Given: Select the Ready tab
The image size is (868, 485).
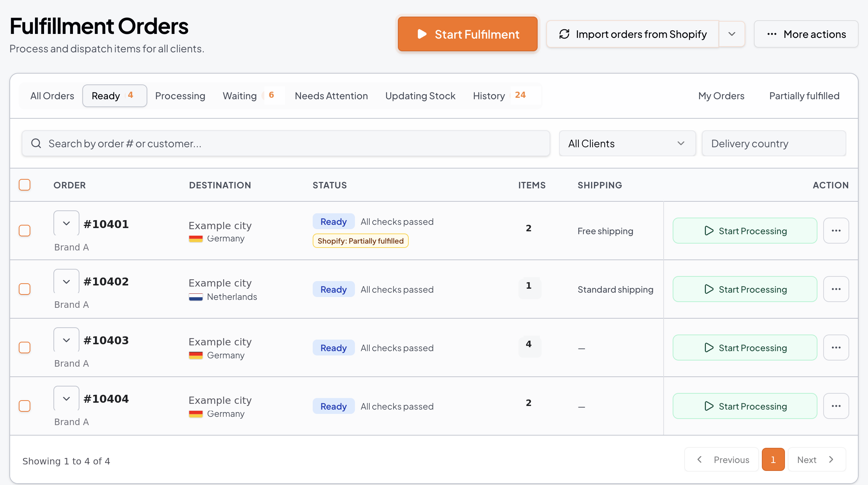Looking at the screenshot, I should click(114, 96).
